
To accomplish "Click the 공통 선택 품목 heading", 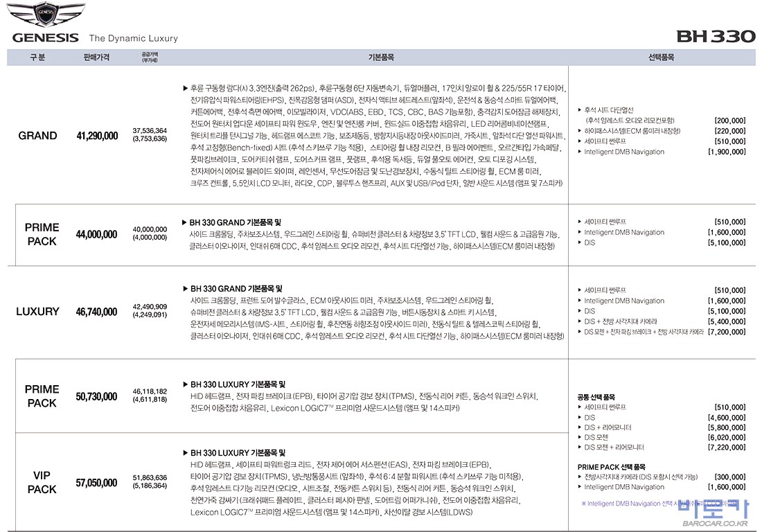I will pyautogui.click(x=596, y=398).
